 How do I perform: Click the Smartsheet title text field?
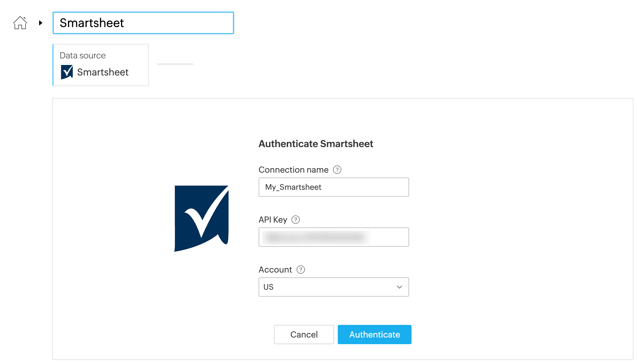pyautogui.click(x=143, y=23)
